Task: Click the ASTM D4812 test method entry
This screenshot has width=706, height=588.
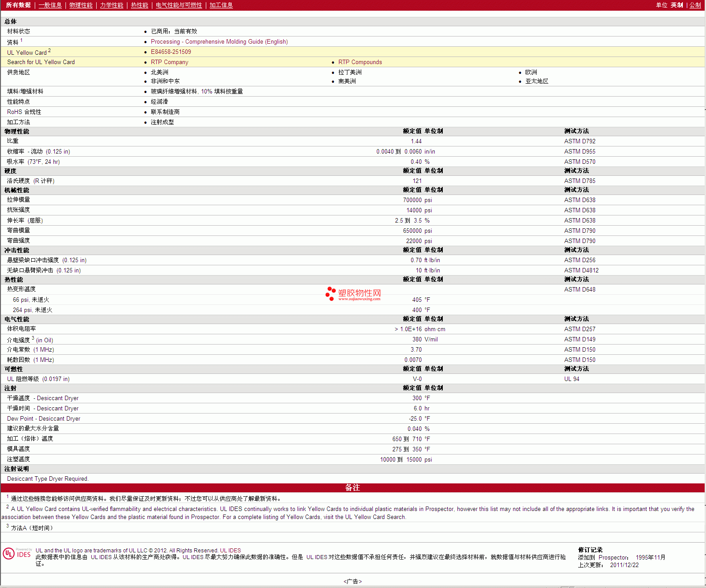Action: pyautogui.click(x=581, y=270)
